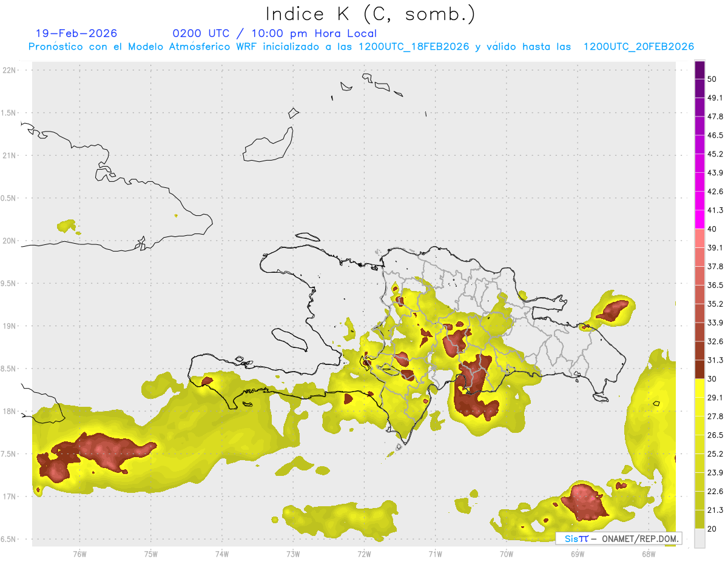Image resolution: width=728 pixels, height=562 pixels.
Task: Pick the salmon swatch between 39.1 and 40
Action: tap(699, 238)
